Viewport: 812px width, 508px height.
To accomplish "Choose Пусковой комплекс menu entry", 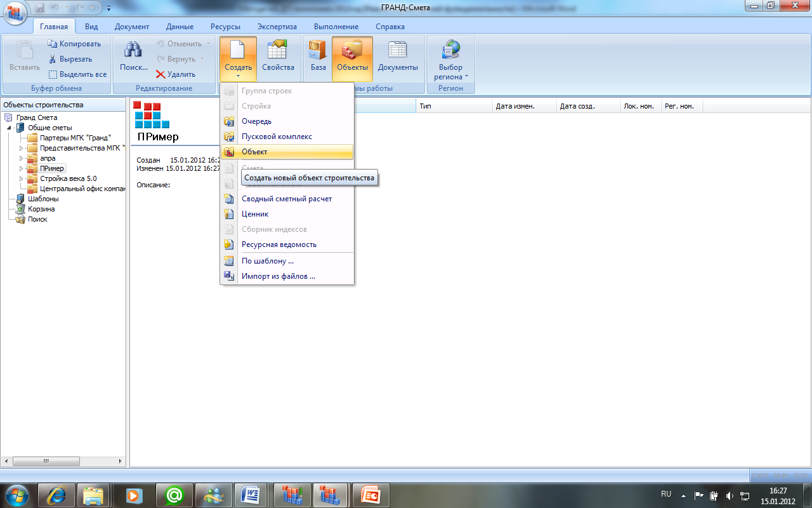I will click(287, 137).
